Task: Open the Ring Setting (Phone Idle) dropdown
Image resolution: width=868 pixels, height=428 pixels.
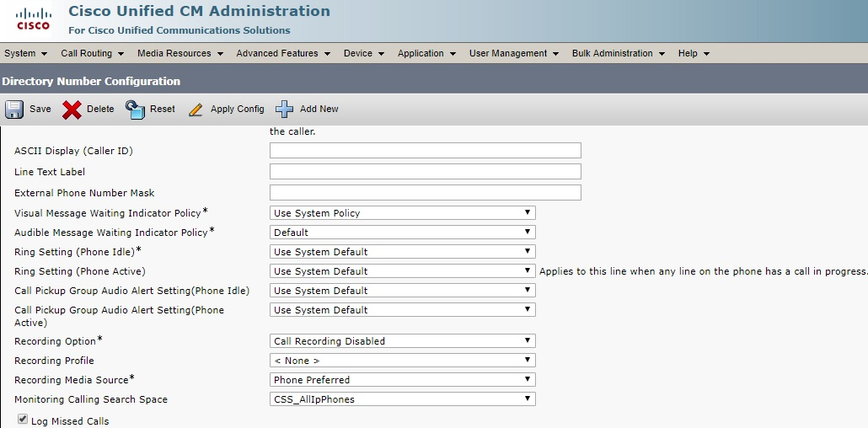Action: (402, 252)
